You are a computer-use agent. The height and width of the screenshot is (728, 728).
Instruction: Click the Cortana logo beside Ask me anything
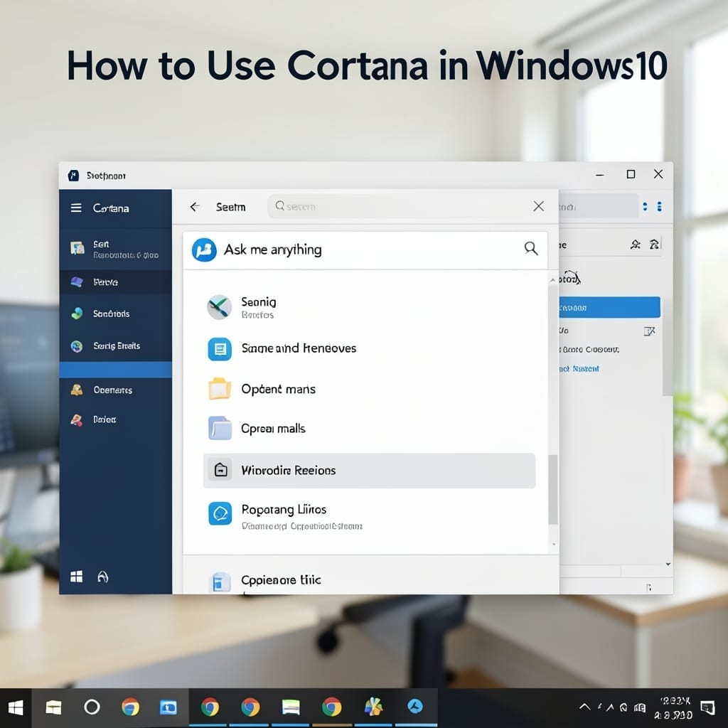[x=204, y=250]
